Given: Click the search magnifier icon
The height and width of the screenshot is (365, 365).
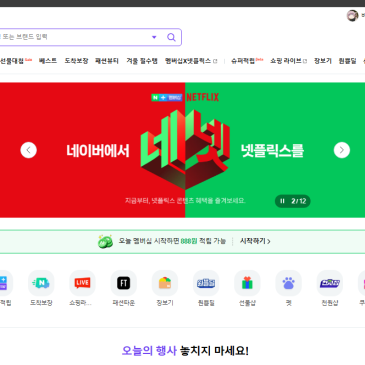Looking at the screenshot, I should [x=171, y=37].
